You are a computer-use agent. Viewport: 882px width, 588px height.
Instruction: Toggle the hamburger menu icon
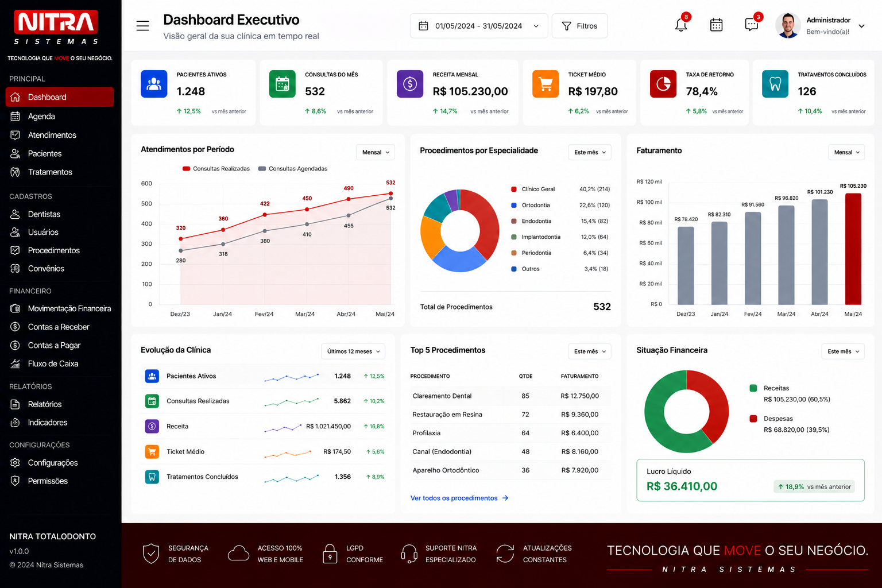click(x=143, y=26)
